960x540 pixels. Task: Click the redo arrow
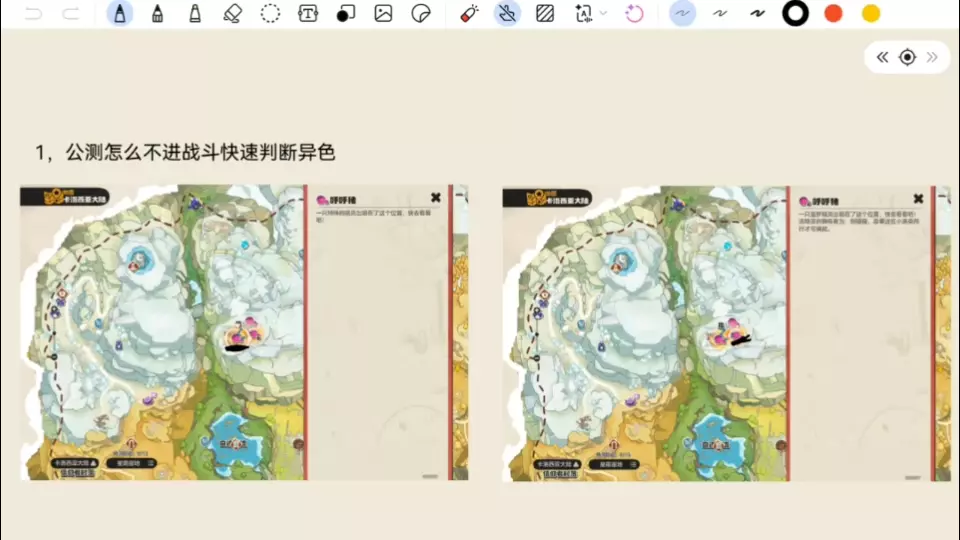click(x=71, y=13)
